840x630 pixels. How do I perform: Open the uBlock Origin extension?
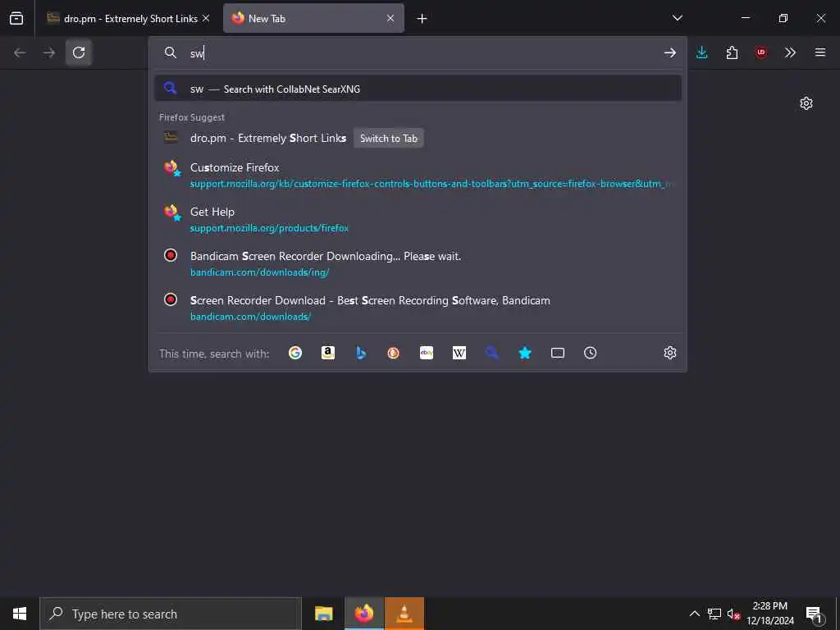(761, 52)
